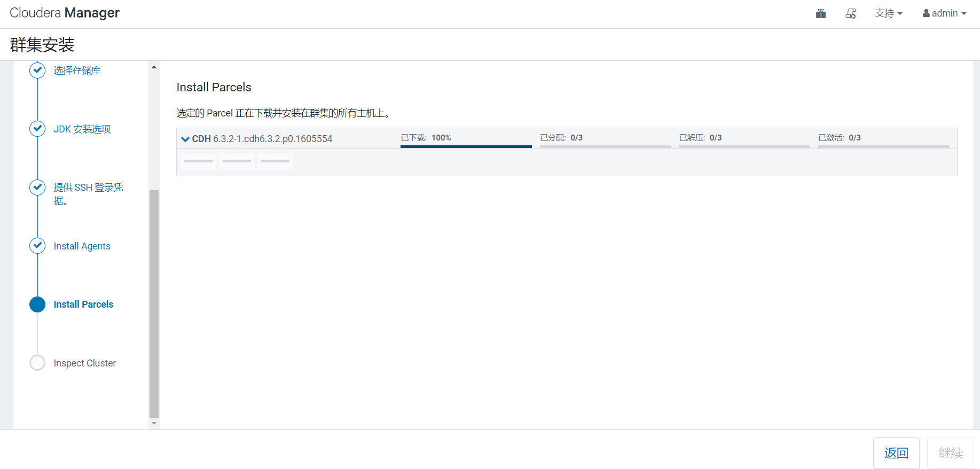980x469 pixels.
Task: Collapse the CDH parcel row chevron
Action: point(185,139)
